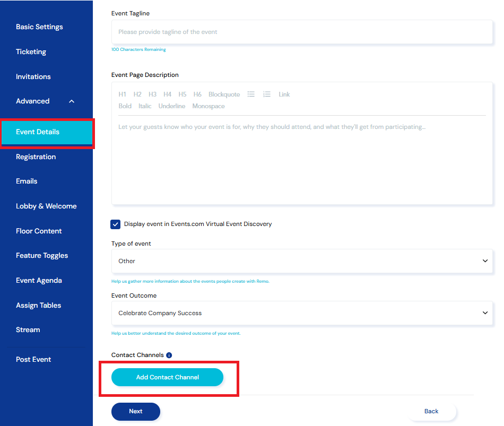504x426 pixels.
Task: Apply Blockquote formatting in description editor
Action: 224,94
